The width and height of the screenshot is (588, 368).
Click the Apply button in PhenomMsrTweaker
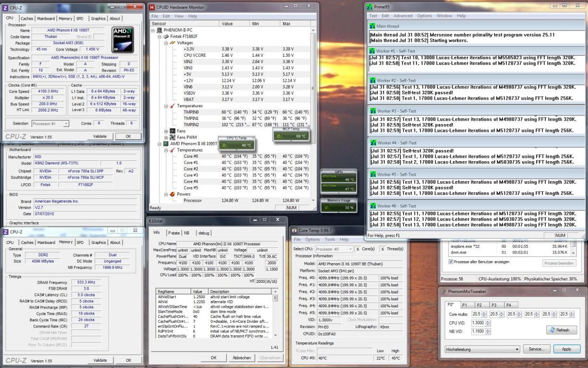[x=566, y=349]
